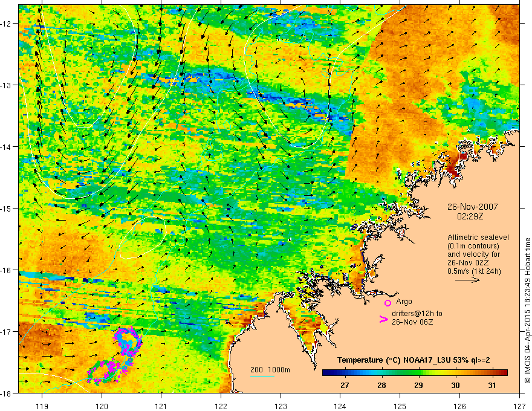
Task: Click the cyan 200 1000m bathymetry legend line
Action: (x=262, y=376)
